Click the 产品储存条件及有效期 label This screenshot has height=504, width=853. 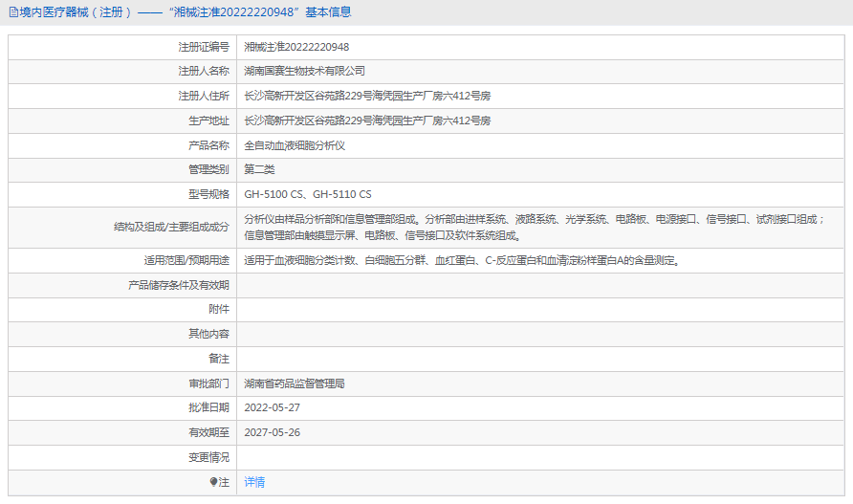click(179, 285)
